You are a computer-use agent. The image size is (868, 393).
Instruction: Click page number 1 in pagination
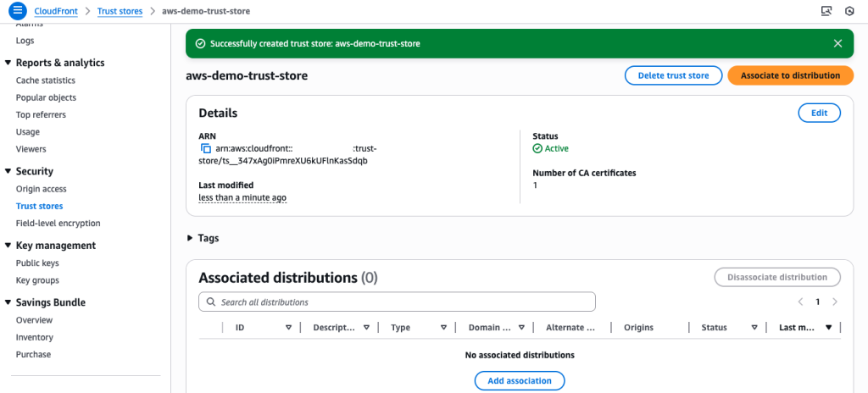[x=818, y=302]
